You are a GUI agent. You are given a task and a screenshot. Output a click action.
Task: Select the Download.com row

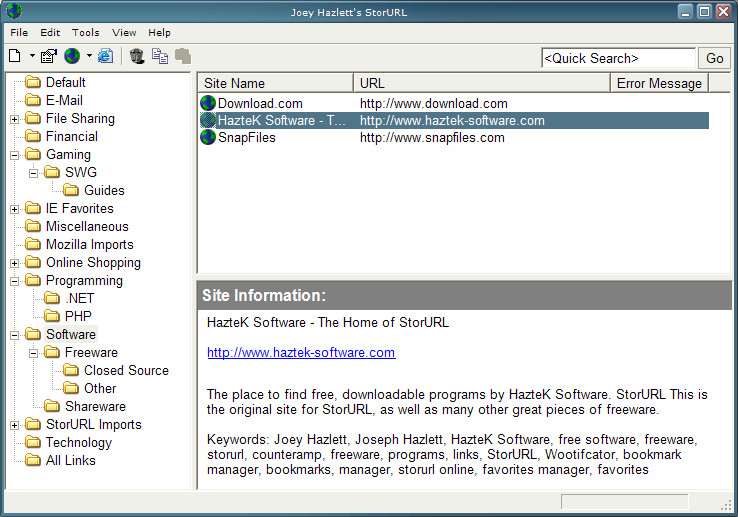(454, 103)
